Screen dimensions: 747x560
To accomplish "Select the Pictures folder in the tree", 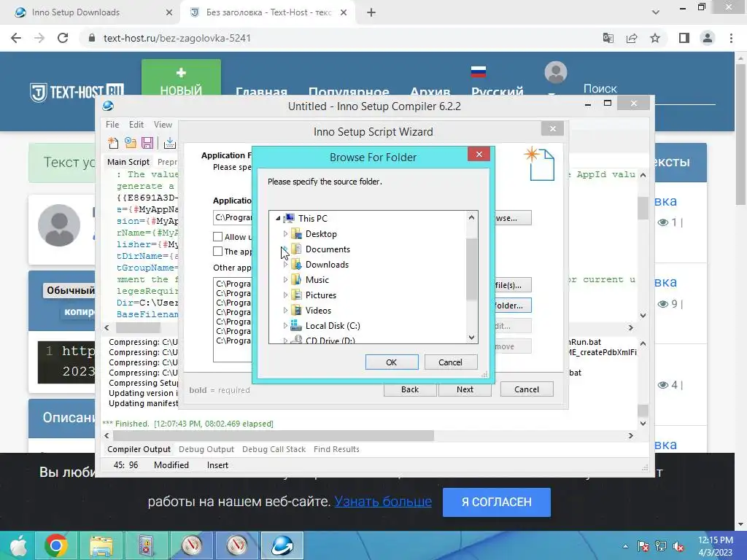I will click(321, 295).
